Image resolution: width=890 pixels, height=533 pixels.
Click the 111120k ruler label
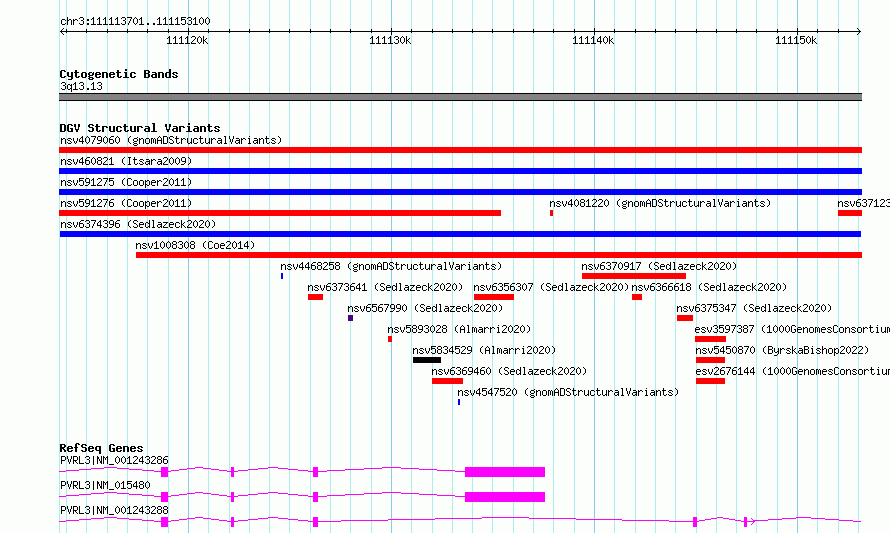pyautogui.click(x=187, y=40)
